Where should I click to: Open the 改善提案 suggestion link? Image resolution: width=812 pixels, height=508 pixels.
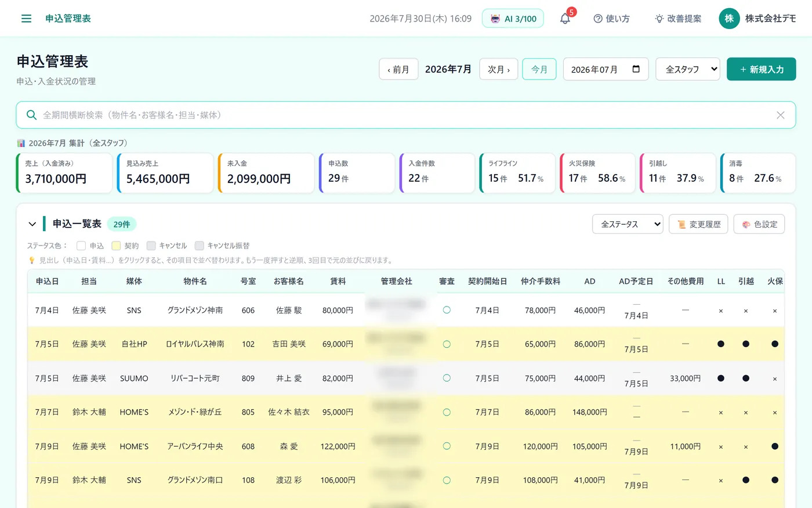(678, 19)
